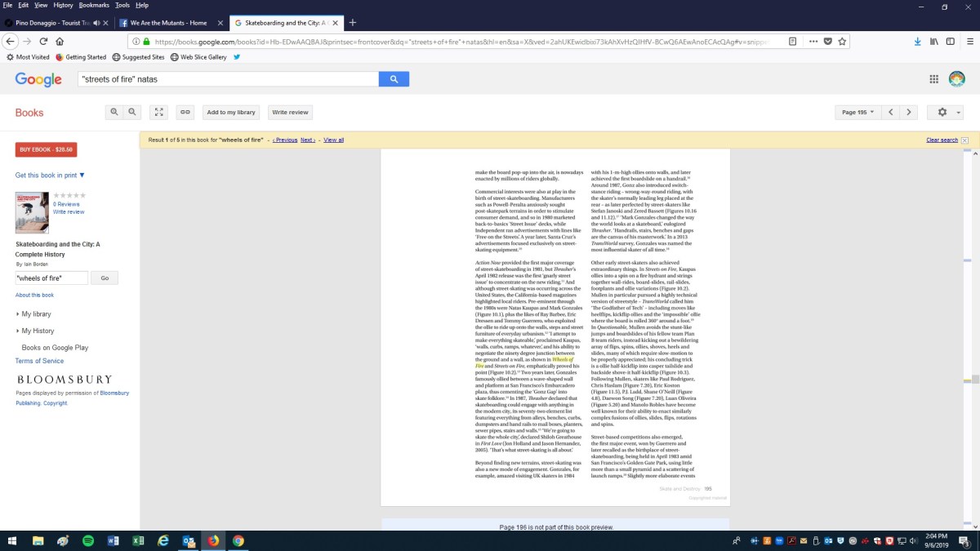Image resolution: width=980 pixels, height=551 pixels.
Task: Click the blue Google search button
Action: [x=394, y=79]
